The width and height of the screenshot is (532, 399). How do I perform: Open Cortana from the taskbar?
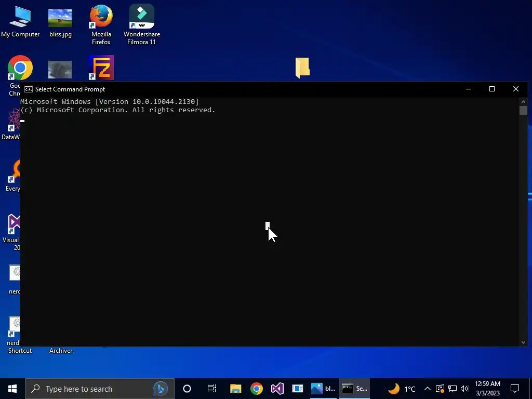pyautogui.click(x=187, y=389)
